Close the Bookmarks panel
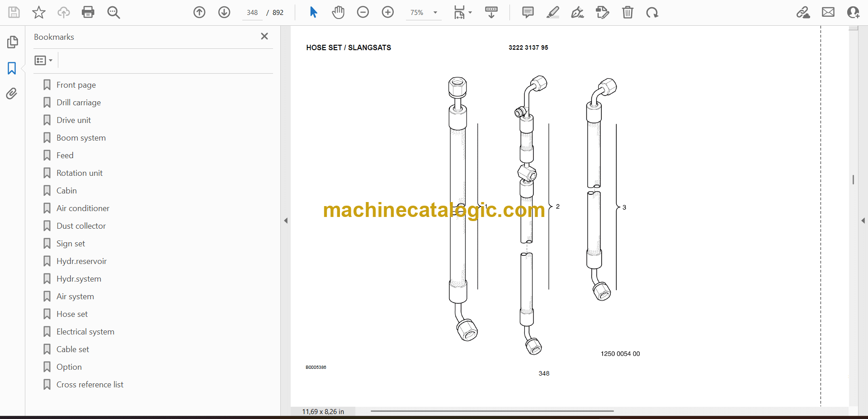 pos(264,36)
